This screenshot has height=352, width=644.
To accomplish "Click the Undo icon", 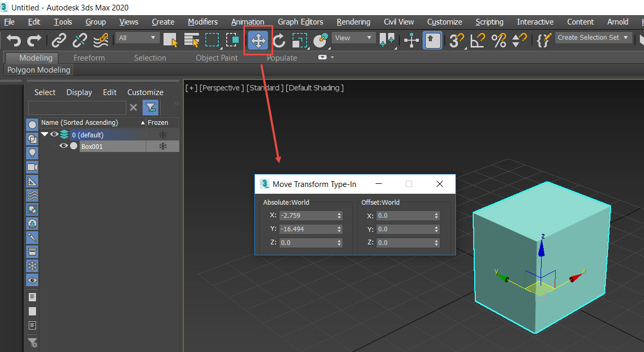I will coord(13,40).
